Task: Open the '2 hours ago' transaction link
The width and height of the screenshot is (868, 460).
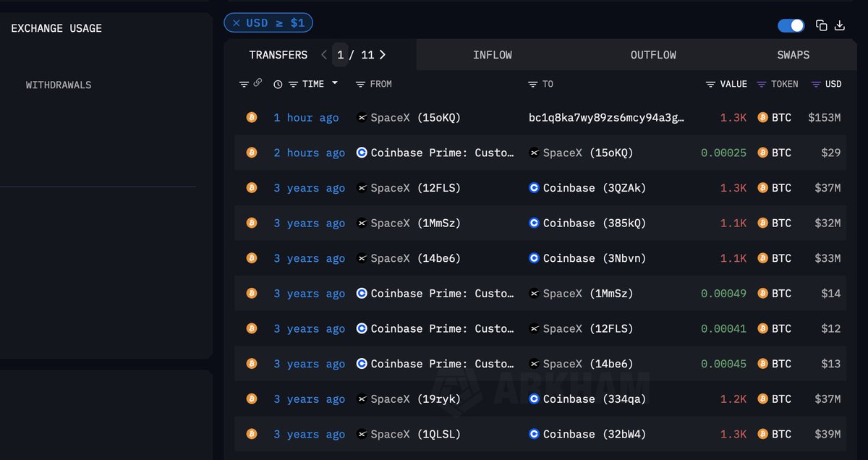Action: click(x=309, y=153)
